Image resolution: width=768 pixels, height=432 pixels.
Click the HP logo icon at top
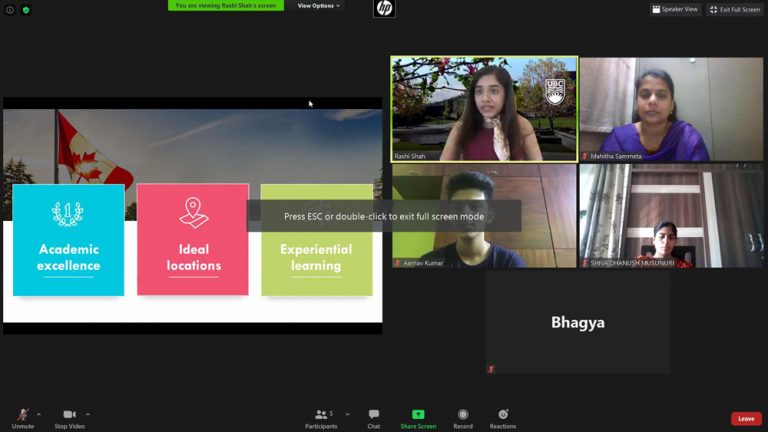[384, 9]
